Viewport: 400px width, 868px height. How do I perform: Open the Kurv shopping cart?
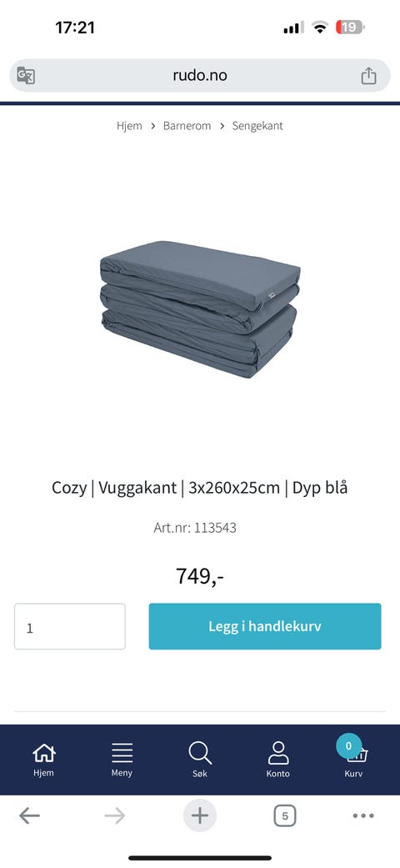[x=353, y=760]
